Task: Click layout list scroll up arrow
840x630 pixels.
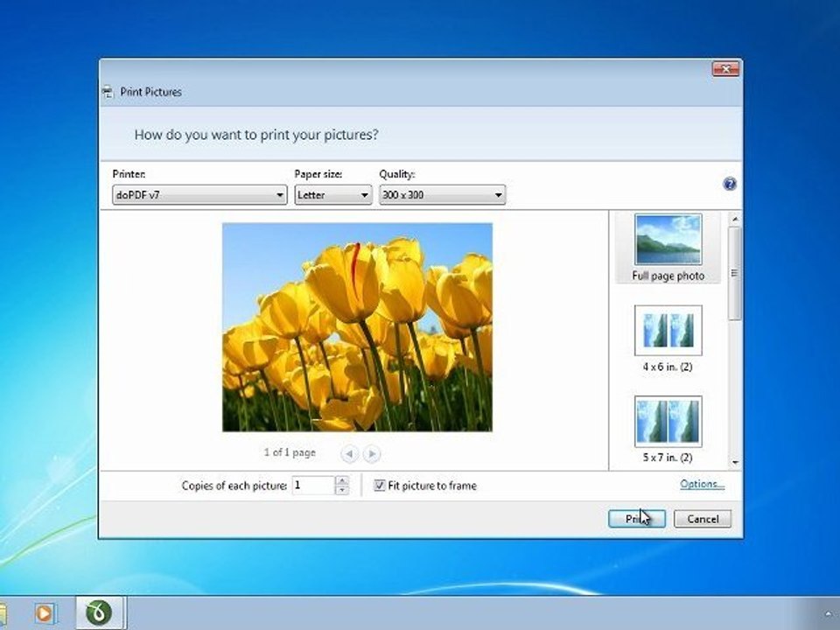Action: point(735,219)
